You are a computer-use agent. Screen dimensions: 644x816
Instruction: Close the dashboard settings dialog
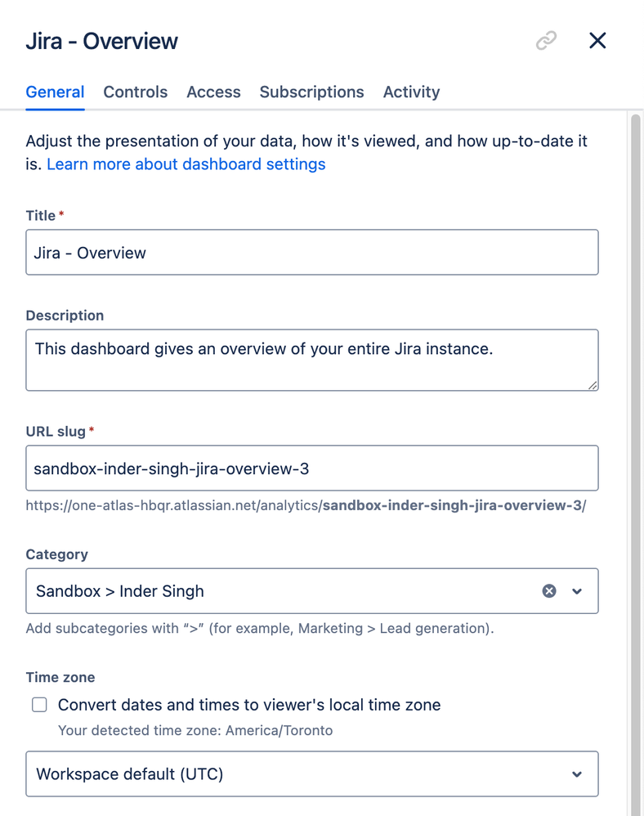click(x=597, y=40)
